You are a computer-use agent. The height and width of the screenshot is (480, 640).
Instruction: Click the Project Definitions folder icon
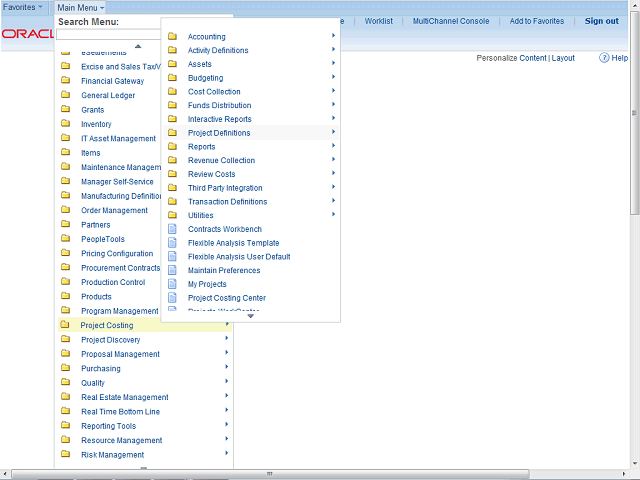[x=173, y=133]
